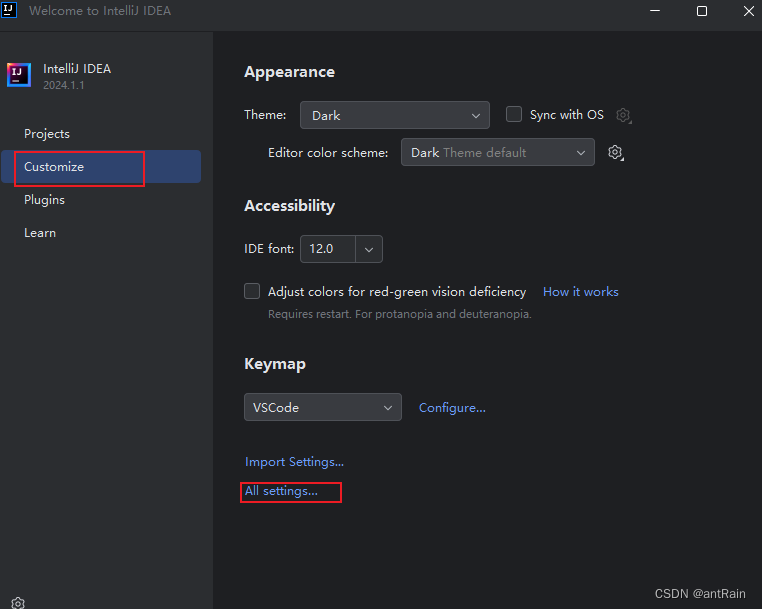Open gear settings next to Sync with OS
This screenshot has height=609, width=762.
(x=623, y=115)
